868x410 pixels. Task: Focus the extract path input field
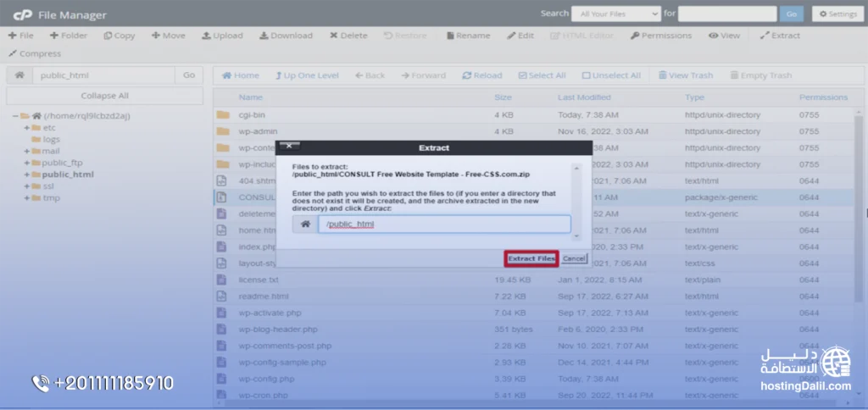444,224
